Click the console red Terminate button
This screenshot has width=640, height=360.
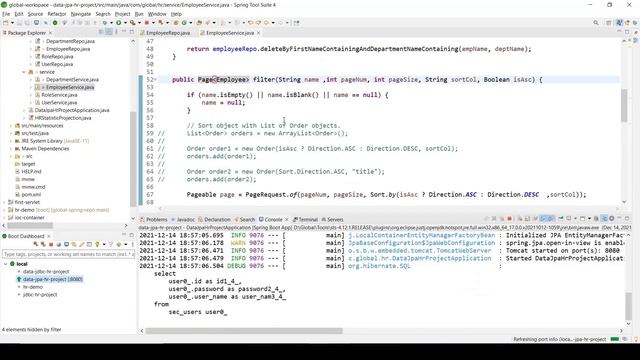click(x=509, y=219)
